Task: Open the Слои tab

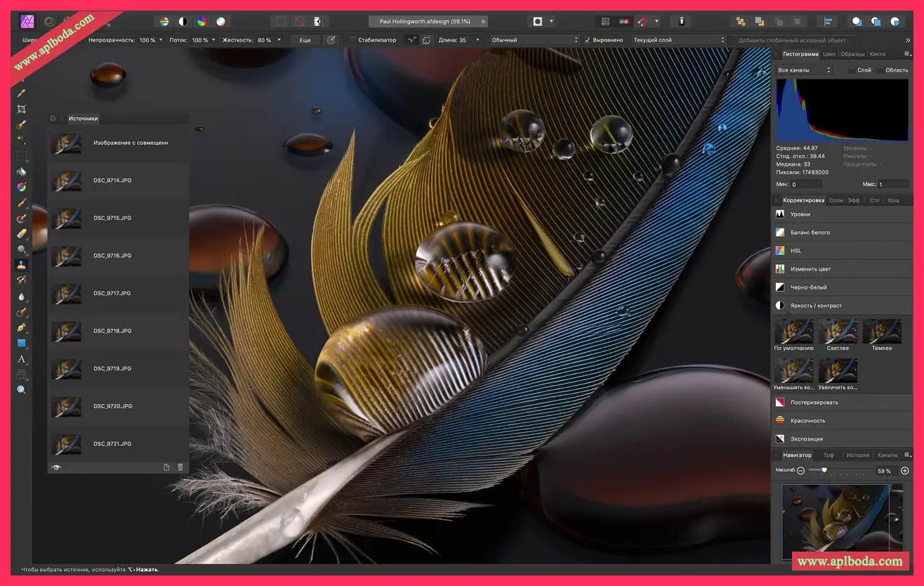Action: [x=836, y=200]
